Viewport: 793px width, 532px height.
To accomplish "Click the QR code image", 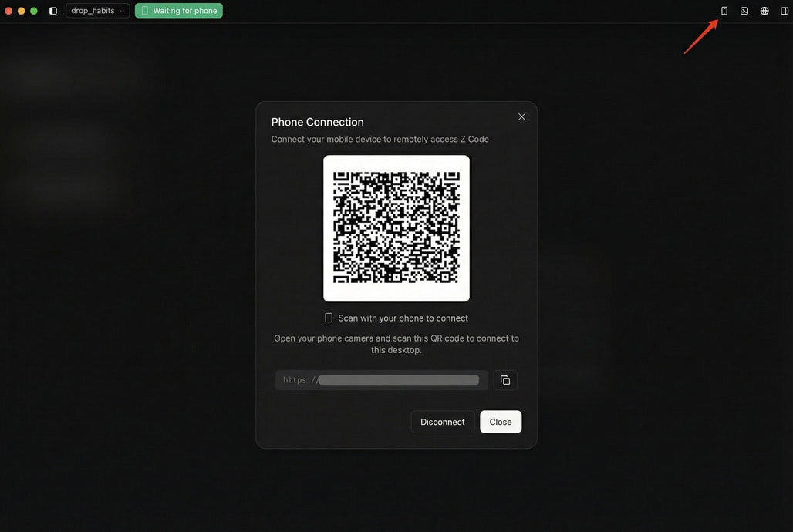I will tap(396, 228).
